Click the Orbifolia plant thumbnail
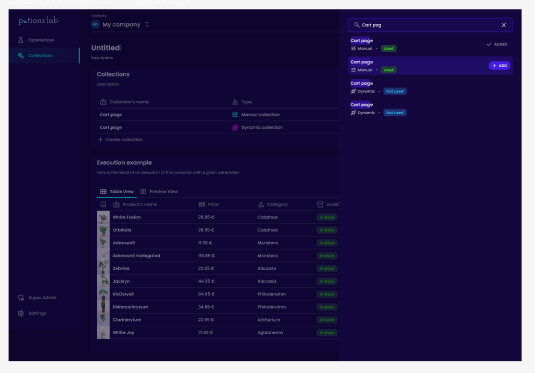 pos(103,230)
